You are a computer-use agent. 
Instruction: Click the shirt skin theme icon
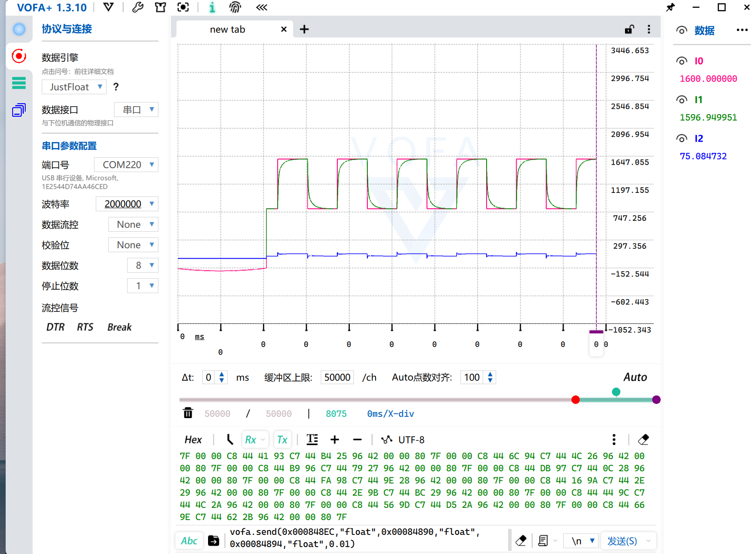coord(161,7)
